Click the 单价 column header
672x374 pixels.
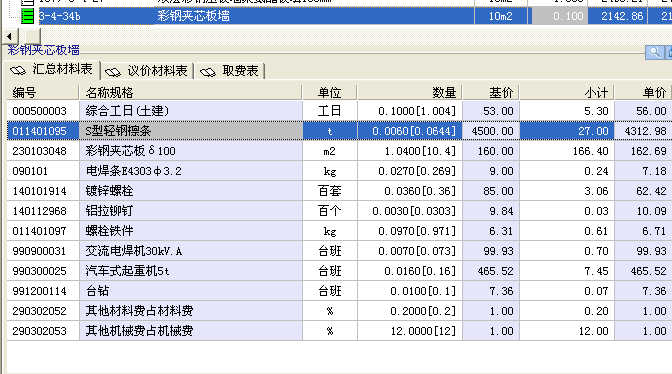point(643,92)
